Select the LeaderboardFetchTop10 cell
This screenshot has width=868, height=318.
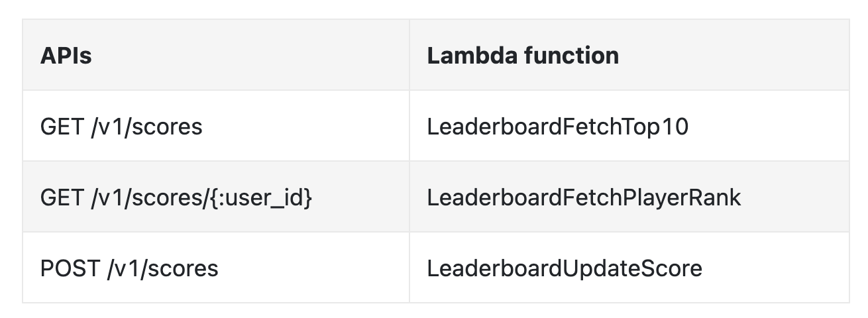pyautogui.click(x=557, y=126)
